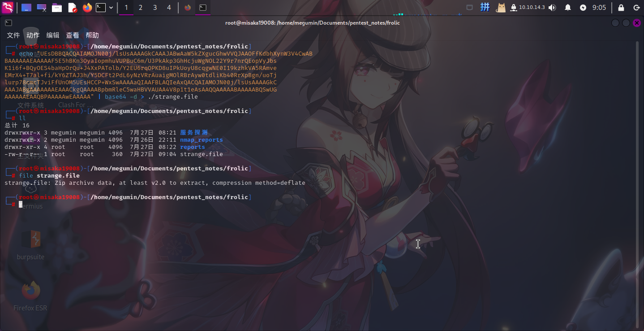Open the Kali dragon applications menu
The image size is (644, 331).
pos(8,7)
